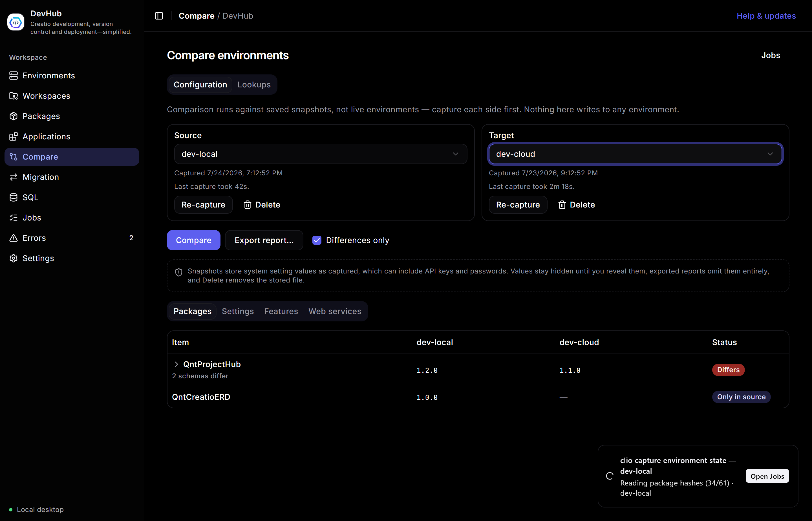Image resolution: width=812 pixels, height=521 pixels.
Task: Click the Item column header
Action: 180,342
